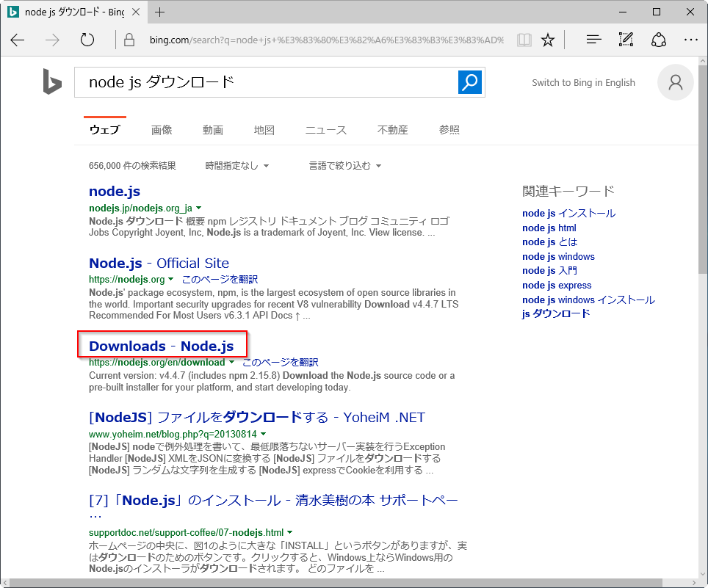Add page to favorites star icon

click(x=548, y=40)
